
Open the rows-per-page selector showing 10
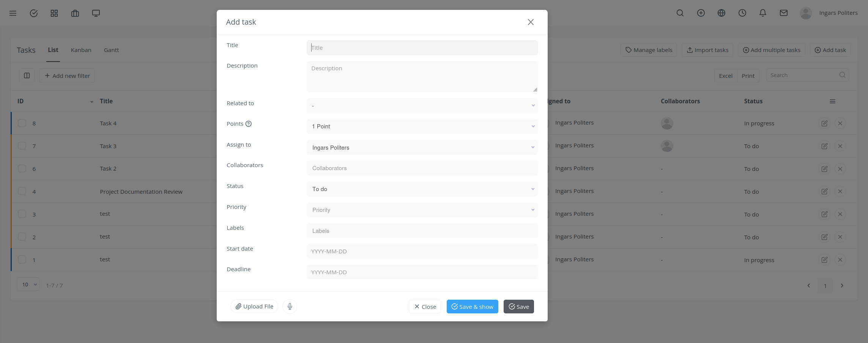pos(28,284)
